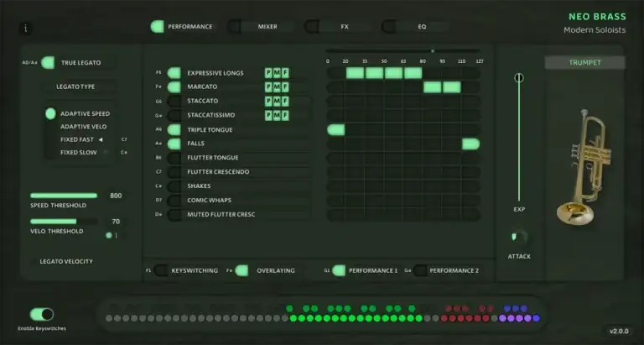644x345 pixels.
Task: Click Expressive Longs velocity cell at 20
Action: pos(356,73)
